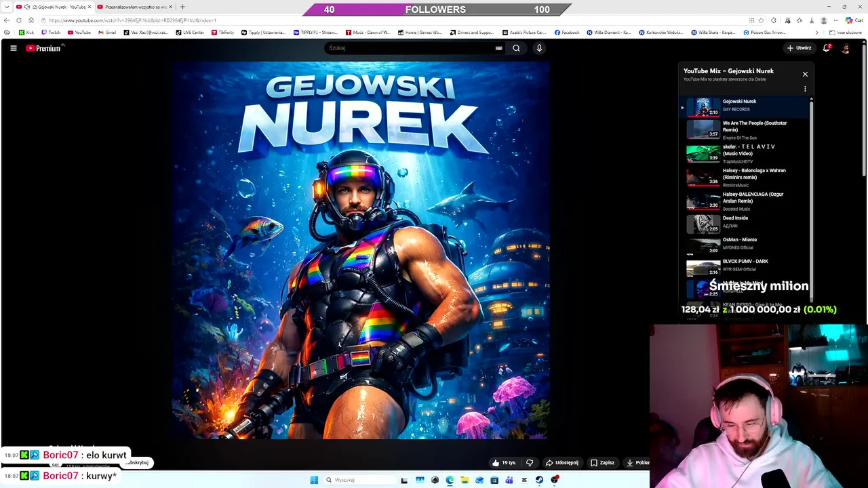Open the Facebook bookmark

[x=567, y=33]
